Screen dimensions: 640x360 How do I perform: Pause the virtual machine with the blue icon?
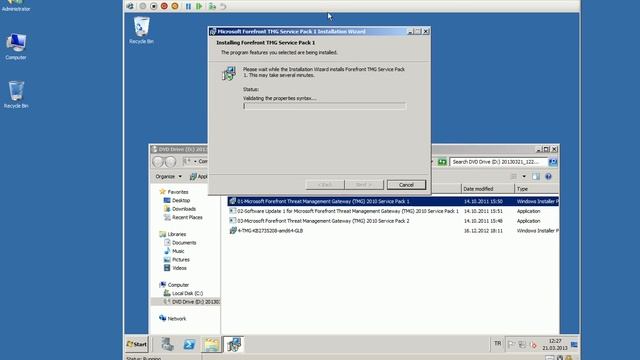(x=188, y=6)
